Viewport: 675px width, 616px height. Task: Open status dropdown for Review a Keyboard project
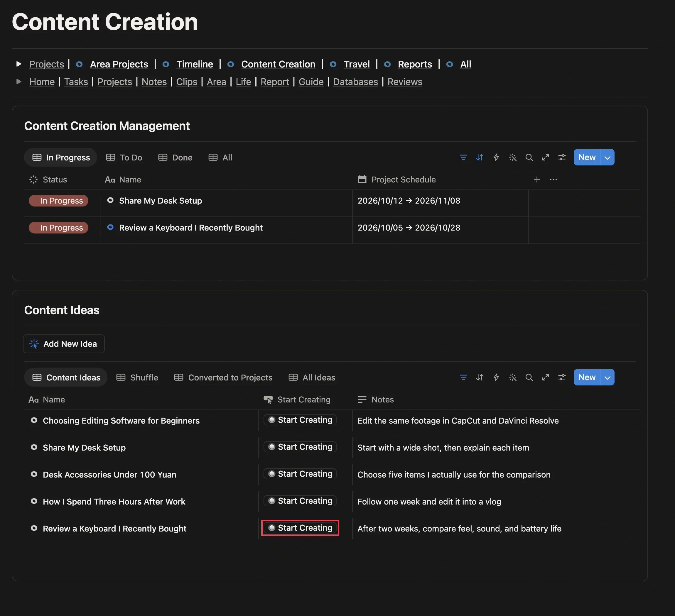(x=59, y=228)
